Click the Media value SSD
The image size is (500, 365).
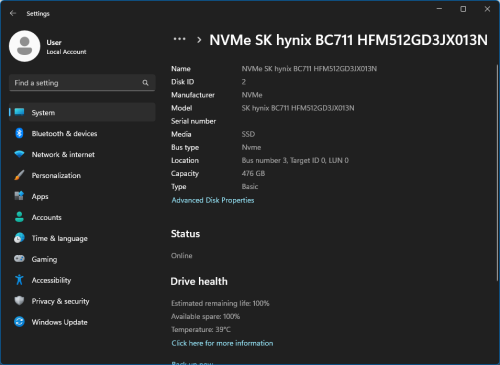coord(248,134)
